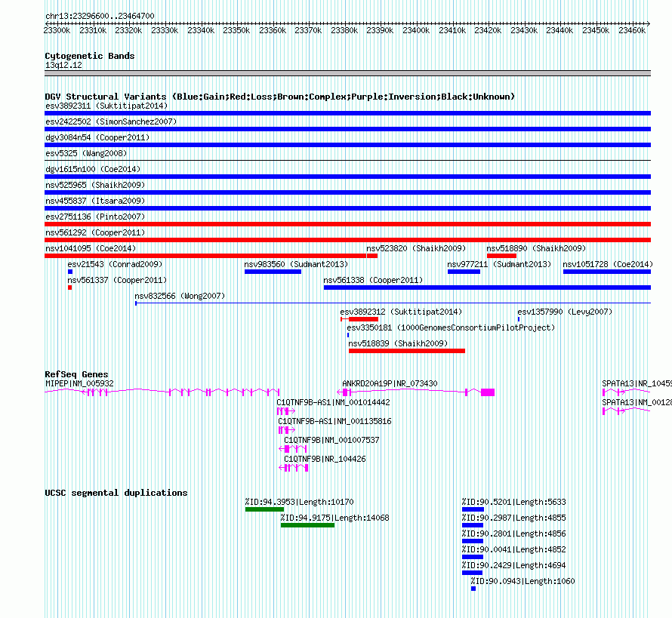Open the nsv525965 (Shaikh2009) variant label
The width and height of the screenshot is (672, 618).
click(x=95, y=185)
